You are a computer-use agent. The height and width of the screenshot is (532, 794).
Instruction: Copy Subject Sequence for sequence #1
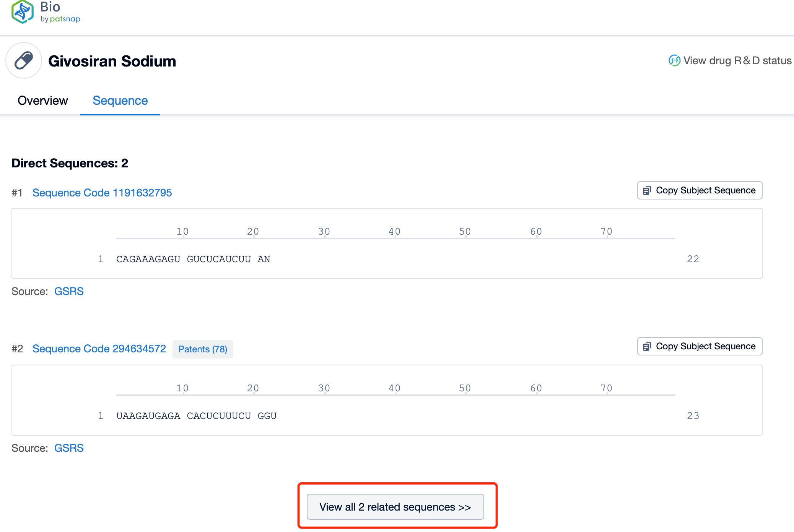pyautogui.click(x=705, y=190)
